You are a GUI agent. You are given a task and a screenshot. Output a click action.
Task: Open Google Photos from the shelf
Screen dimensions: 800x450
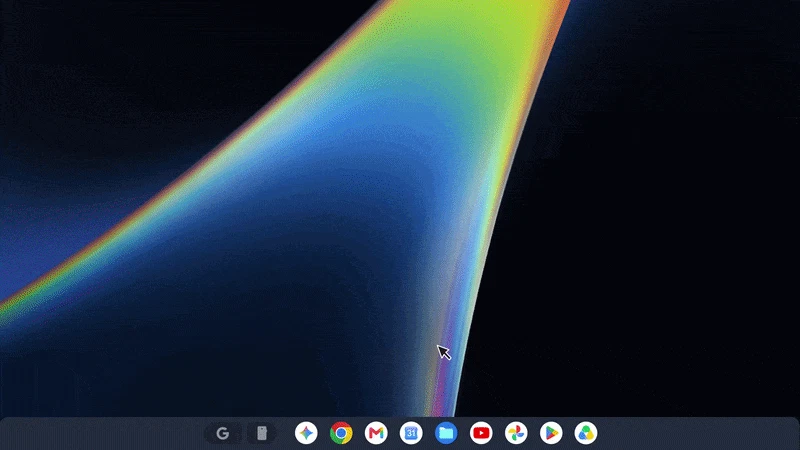click(516, 433)
